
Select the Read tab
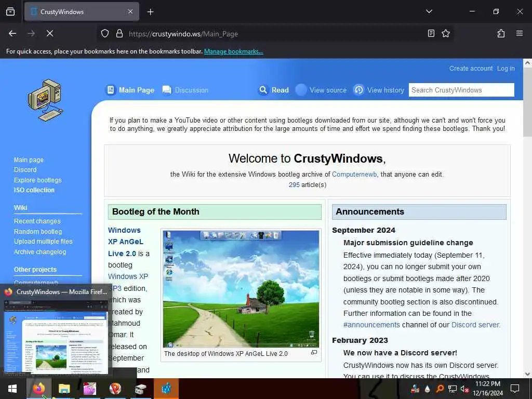(280, 90)
